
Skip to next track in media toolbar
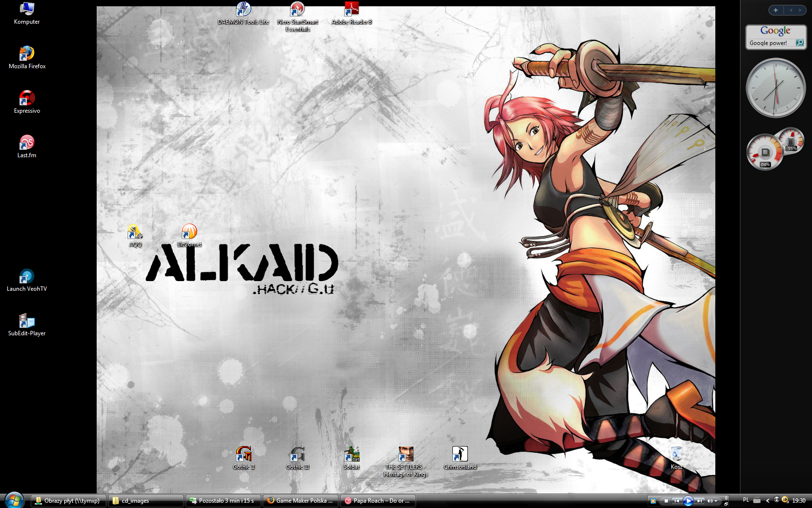point(699,501)
